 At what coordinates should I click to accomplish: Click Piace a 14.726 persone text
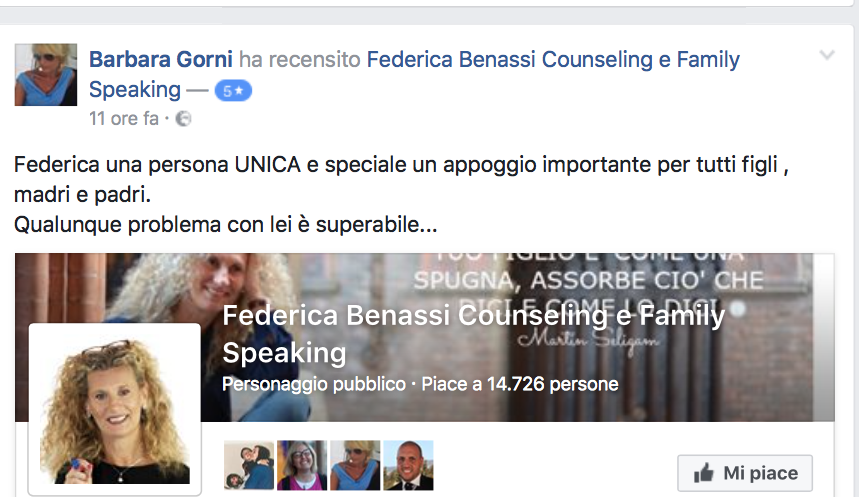coord(519,384)
